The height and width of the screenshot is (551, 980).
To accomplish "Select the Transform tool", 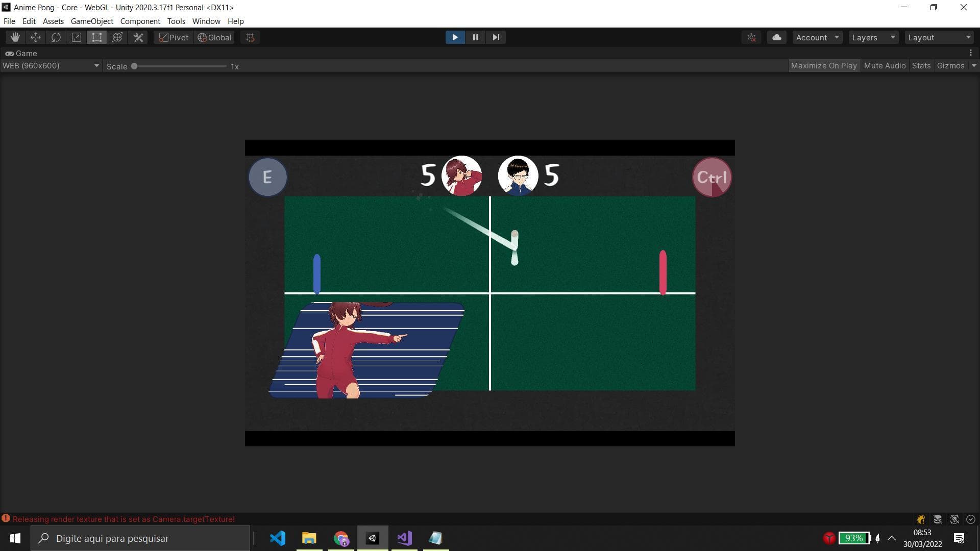I will pos(117,37).
